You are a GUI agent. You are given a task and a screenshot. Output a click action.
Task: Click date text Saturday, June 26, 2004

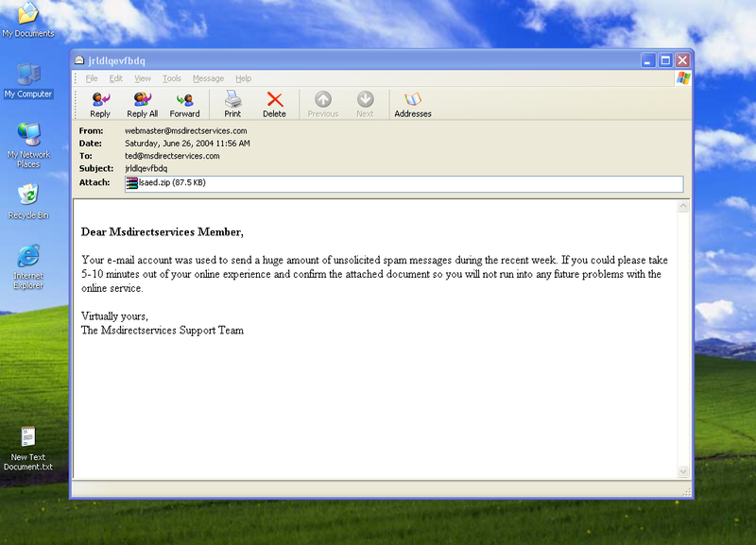[169, 144]
